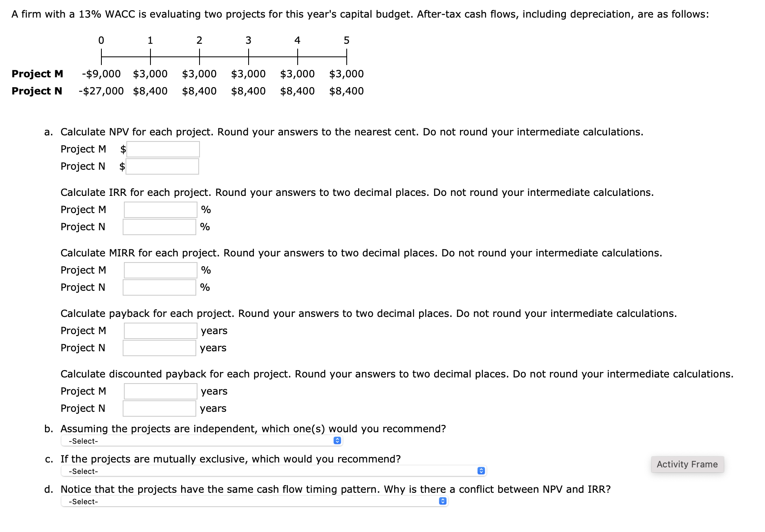
Task: Click inside Project N MIRR percentage field
Action: 159,287
